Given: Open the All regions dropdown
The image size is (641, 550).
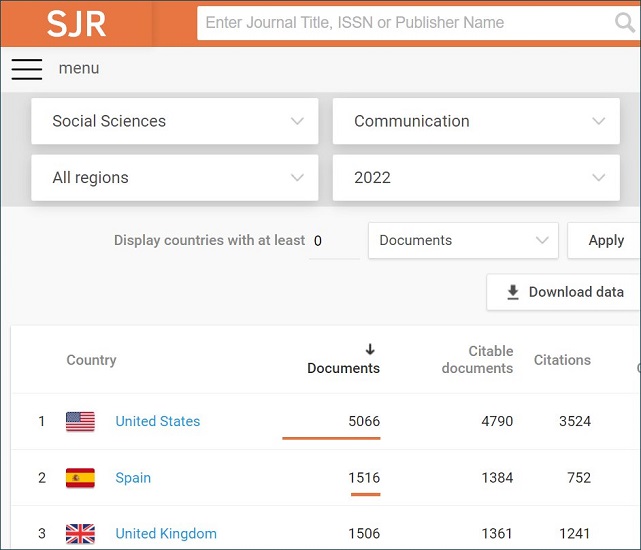Looking at the screenshot, I should point(175,177).
